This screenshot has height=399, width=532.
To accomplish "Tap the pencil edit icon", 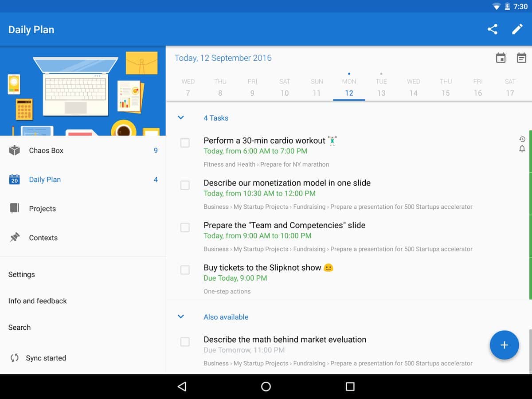I will 517,29.
